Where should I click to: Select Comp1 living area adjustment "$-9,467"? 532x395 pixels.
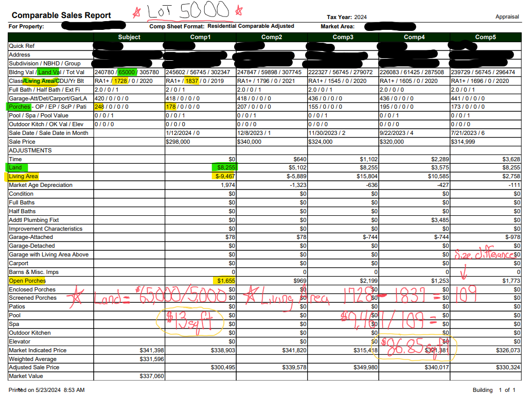click(225, 176)
